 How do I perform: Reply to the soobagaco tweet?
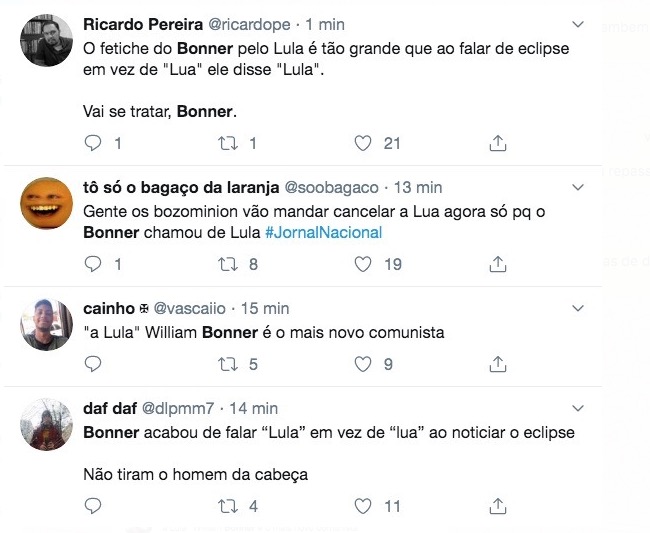(x=93, y=265)
